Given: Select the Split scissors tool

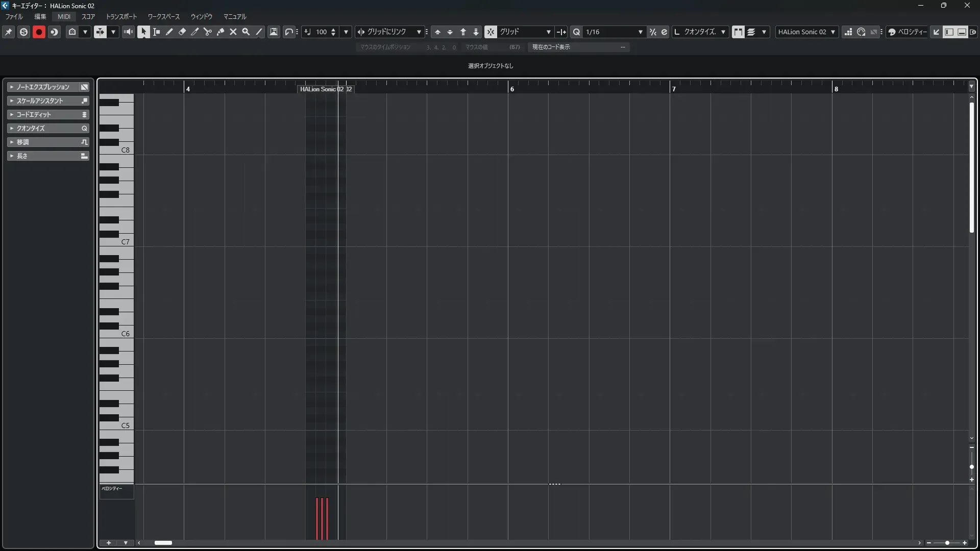Looking at the screenshot, I should pos(208,32).
